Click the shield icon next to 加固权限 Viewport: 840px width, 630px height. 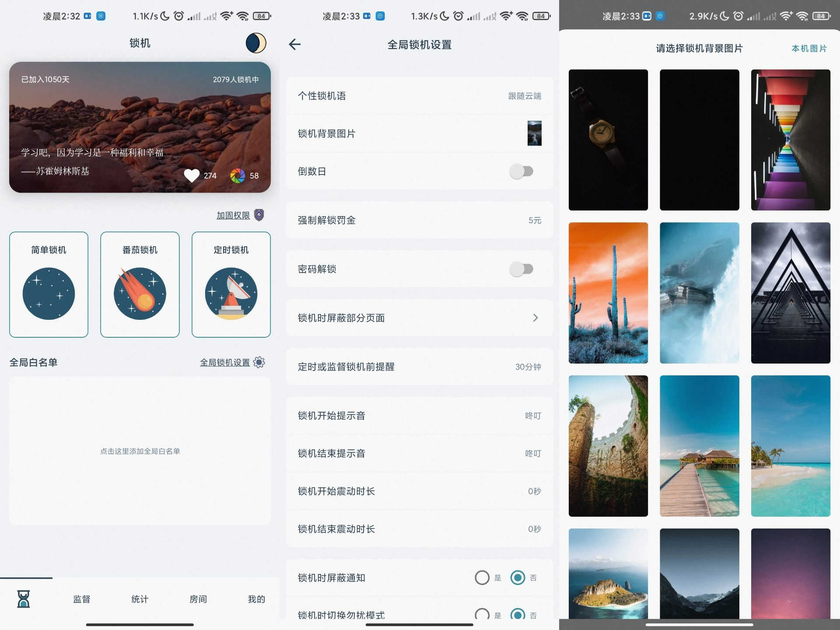tap(259, 215)
